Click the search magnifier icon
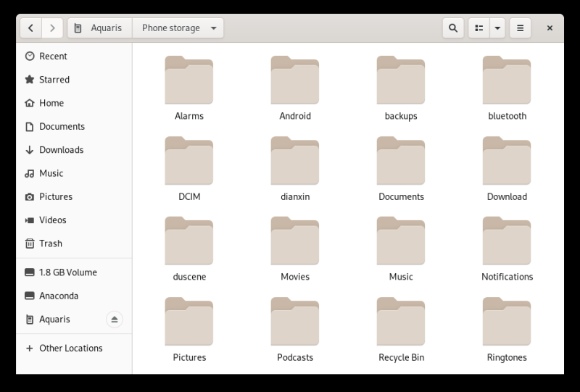 click(453, 28)
